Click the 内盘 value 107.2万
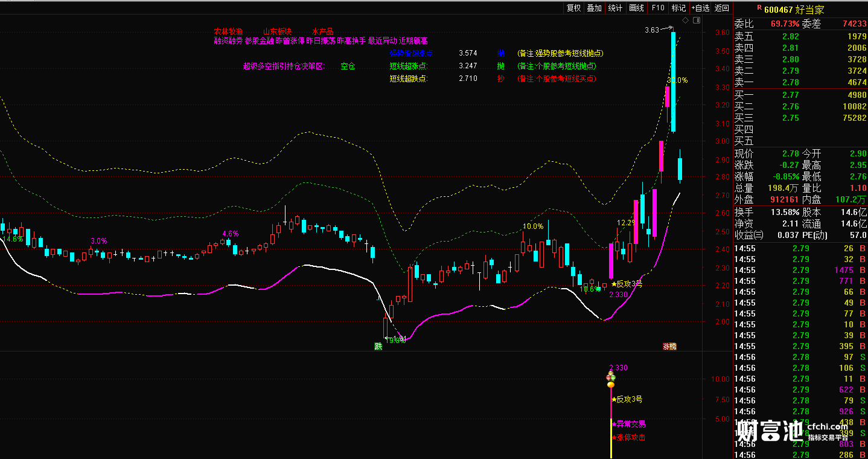 click(x=851, y=200)
